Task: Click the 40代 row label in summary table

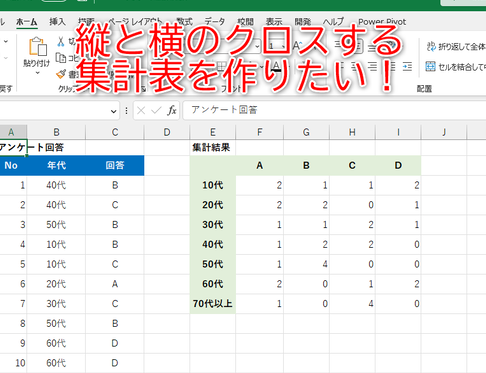Action: (x=213, y=245)
